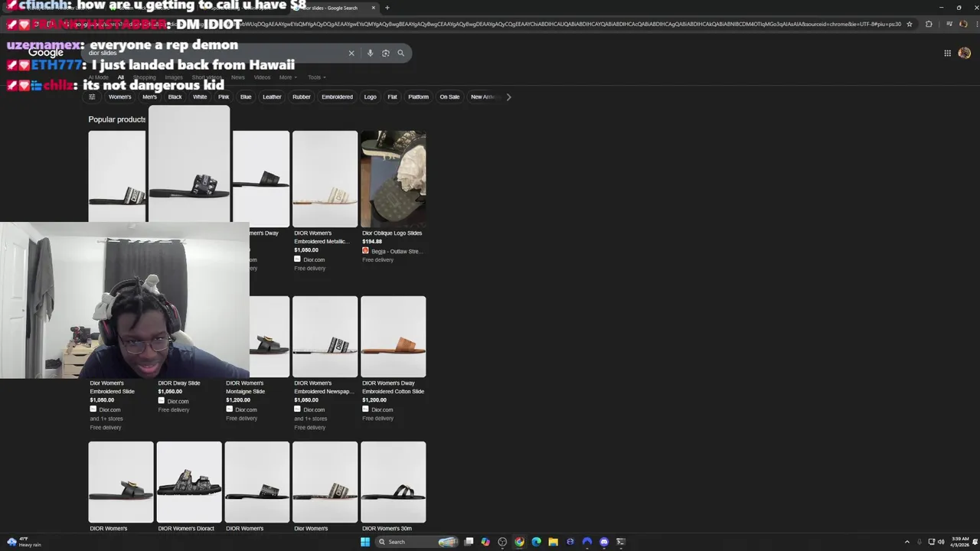Apply the On Sale filter chip
Viewport: 980px width, 551px height.
coord(449,97)
